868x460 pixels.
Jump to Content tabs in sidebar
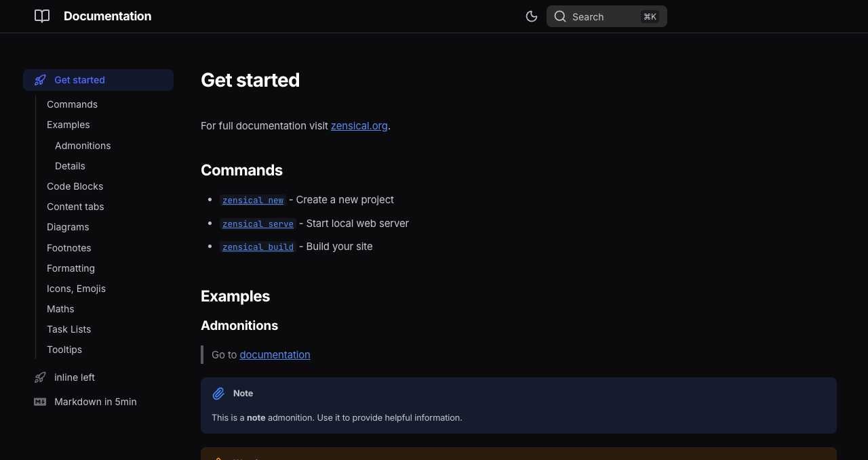pos(75,207)
